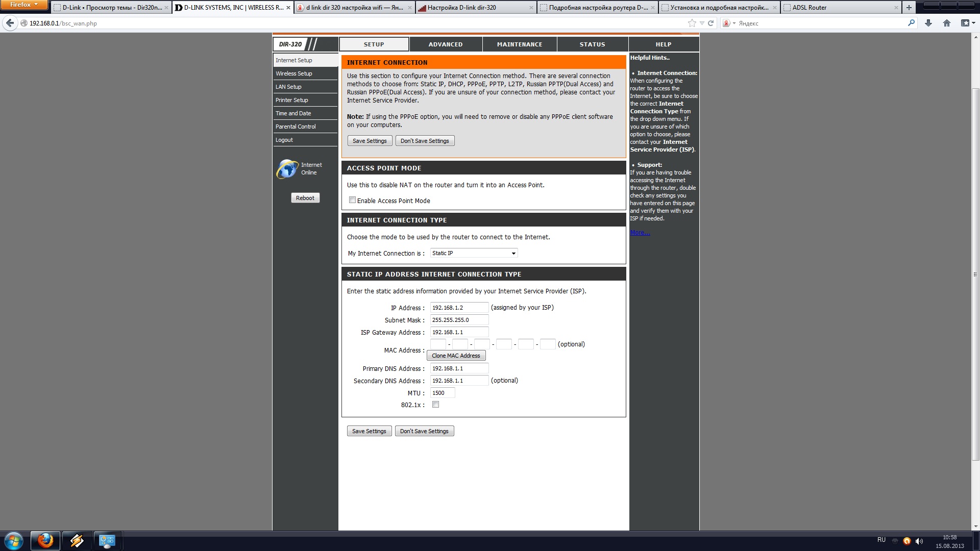The width and height of the screenshot is (980, 551).
Task: Expand My Internet Connection dropdown
Action: (x=474, y=253)
